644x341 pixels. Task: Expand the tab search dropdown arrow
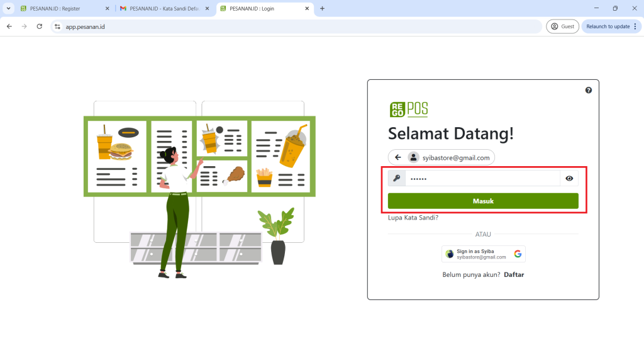9,9
